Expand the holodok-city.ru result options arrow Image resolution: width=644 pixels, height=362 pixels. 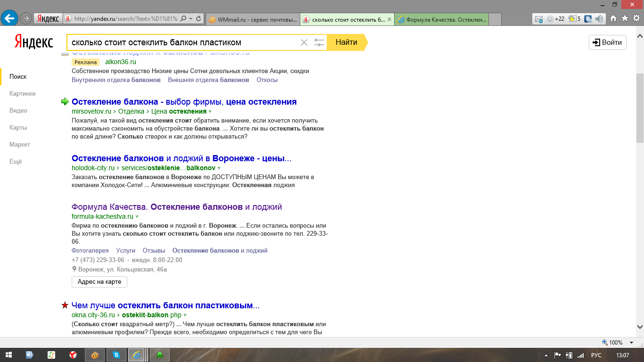click(219, 168)
